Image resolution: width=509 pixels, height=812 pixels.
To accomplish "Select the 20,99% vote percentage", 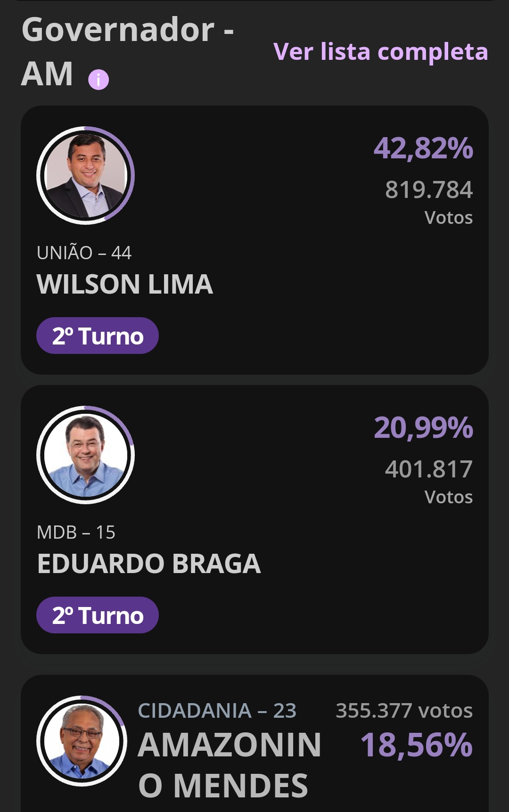I will [423, 428].
